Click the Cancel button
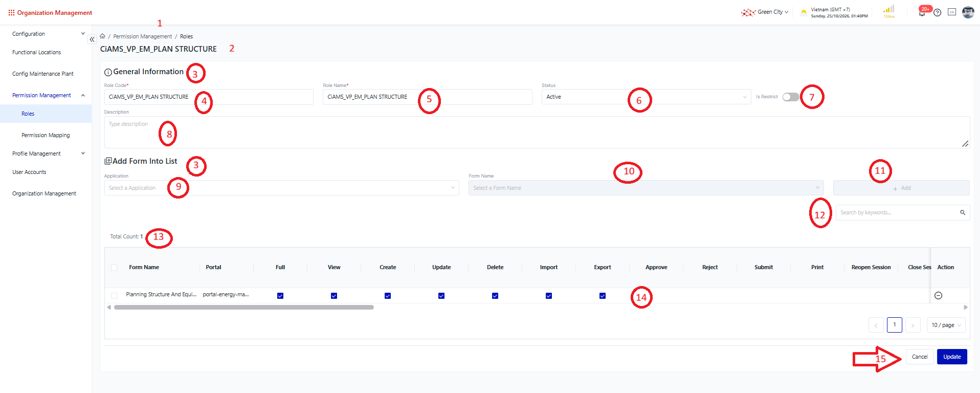The height and width of the screenshot is (393, 980). [920, 357]
